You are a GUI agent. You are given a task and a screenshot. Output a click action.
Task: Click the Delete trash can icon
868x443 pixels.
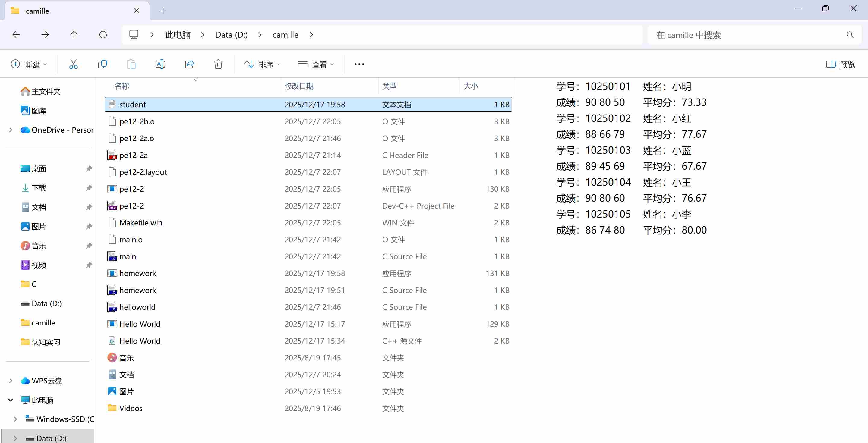218,64
